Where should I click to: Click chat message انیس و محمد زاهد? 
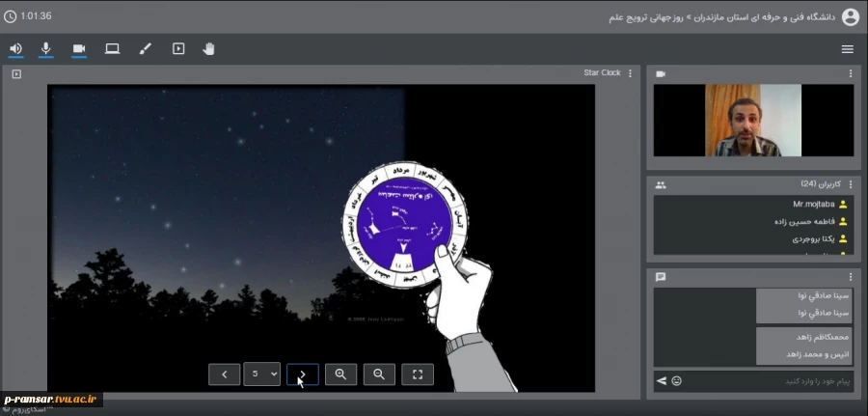click(818, 354)
